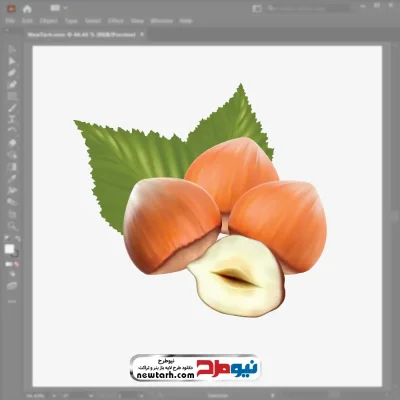Set fill to None in toolbar
Image resolution: width=400 pixels, height=400 pixels.
16,264
